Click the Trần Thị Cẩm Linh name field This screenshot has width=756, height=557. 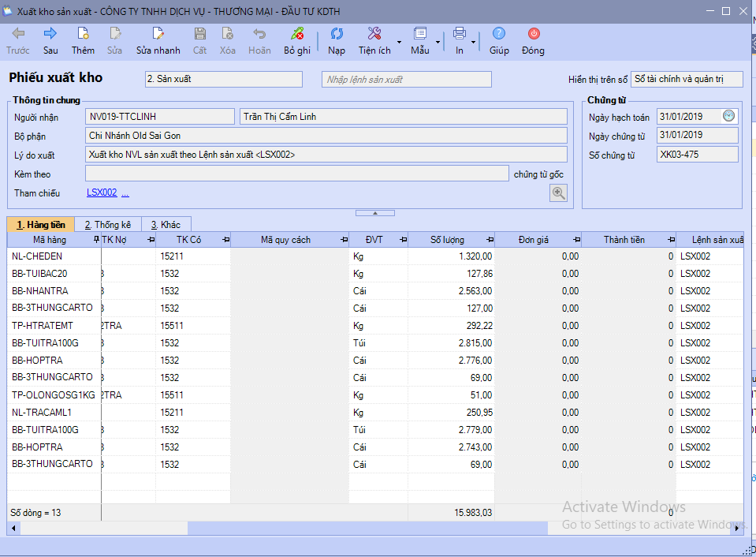pyautogui.click(x=403, y=116)
